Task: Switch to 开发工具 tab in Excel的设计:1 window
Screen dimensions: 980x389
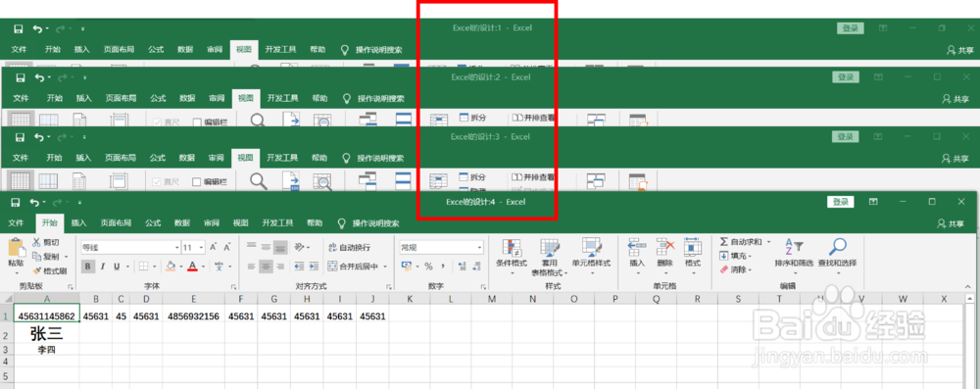Action: click(280, 49)
